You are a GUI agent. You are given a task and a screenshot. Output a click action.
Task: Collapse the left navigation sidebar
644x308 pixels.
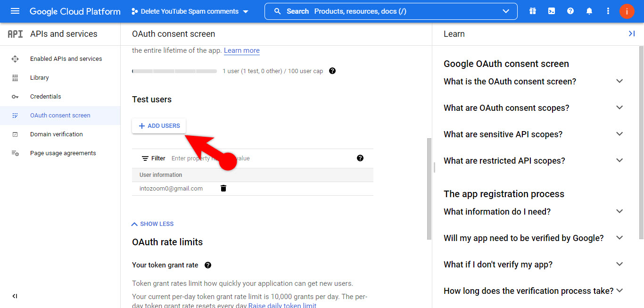[15, 296]
